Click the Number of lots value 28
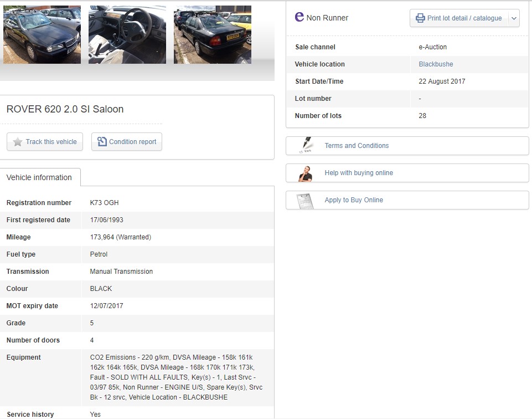 (422, 115)
